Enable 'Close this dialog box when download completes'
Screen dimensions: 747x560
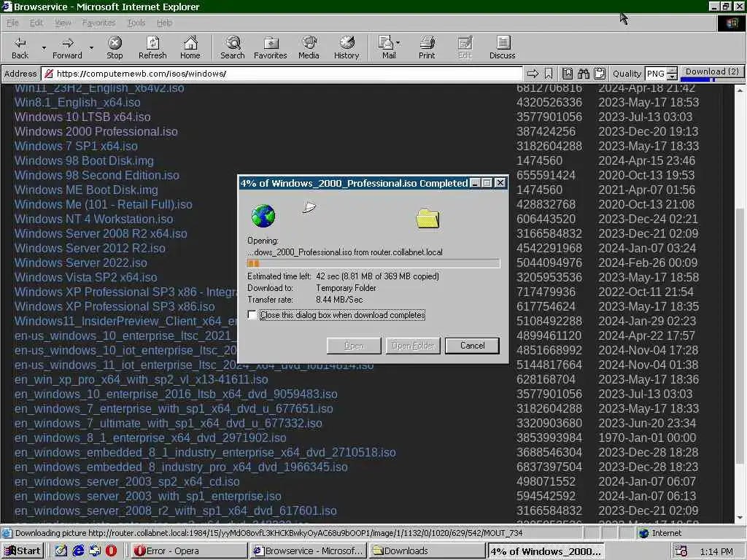pos(252,315)
